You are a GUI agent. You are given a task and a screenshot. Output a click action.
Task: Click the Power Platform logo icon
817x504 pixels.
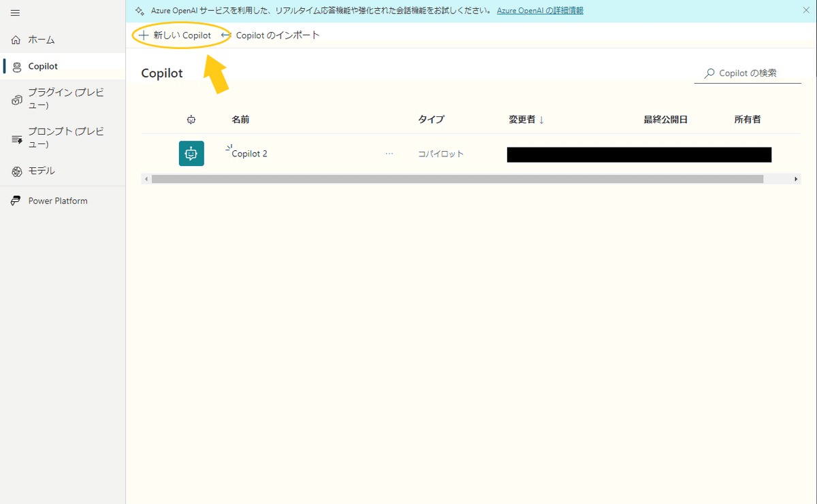(16, 201)
